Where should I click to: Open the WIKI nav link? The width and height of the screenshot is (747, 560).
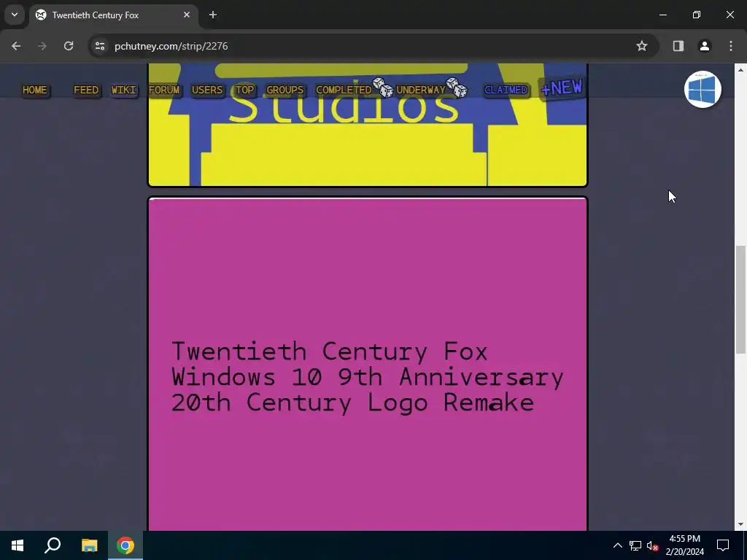click(124, 90)
